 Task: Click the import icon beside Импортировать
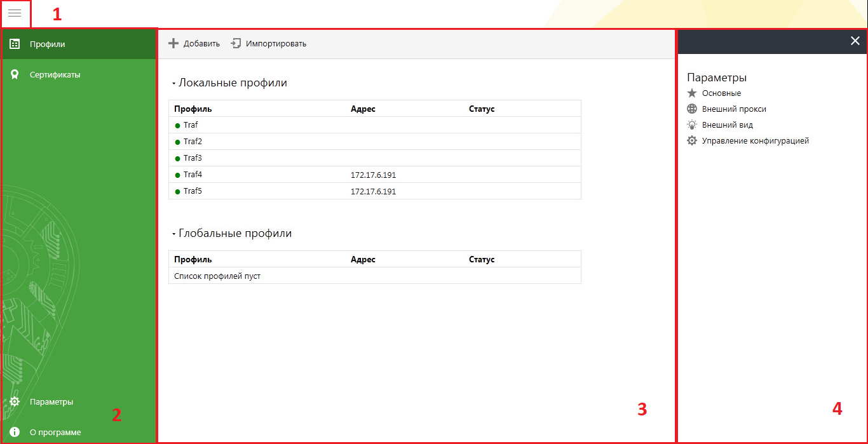pyautogui.click(x=236, y=44)
